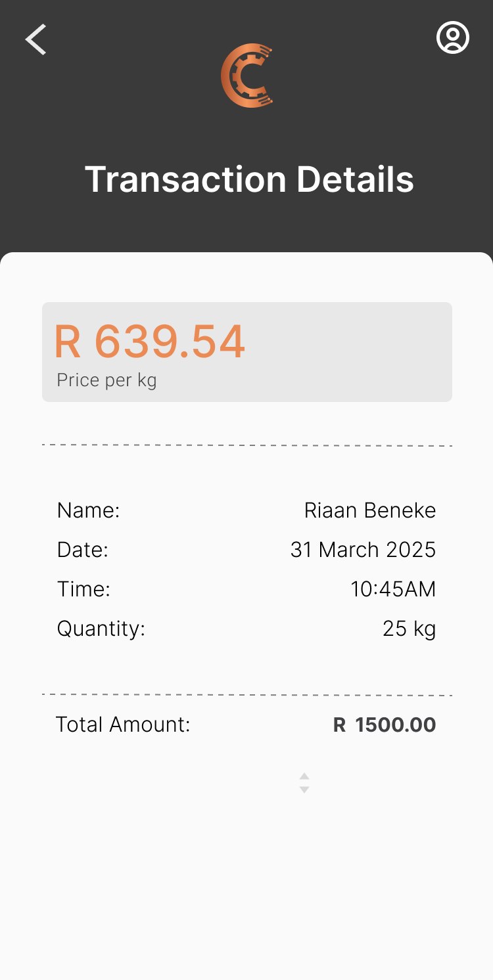Click the Time: field label
493x980 pixels.
[x=83, y=589]
